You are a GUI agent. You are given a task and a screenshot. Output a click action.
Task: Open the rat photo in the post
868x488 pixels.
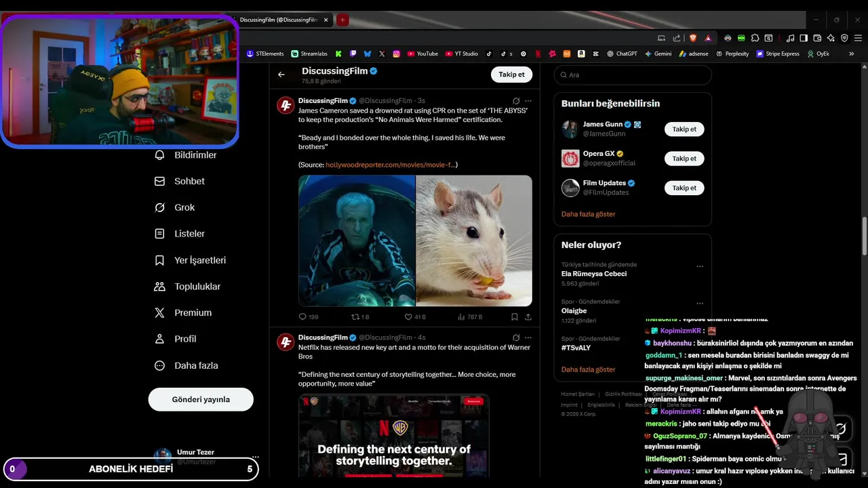tap(474, 241)
